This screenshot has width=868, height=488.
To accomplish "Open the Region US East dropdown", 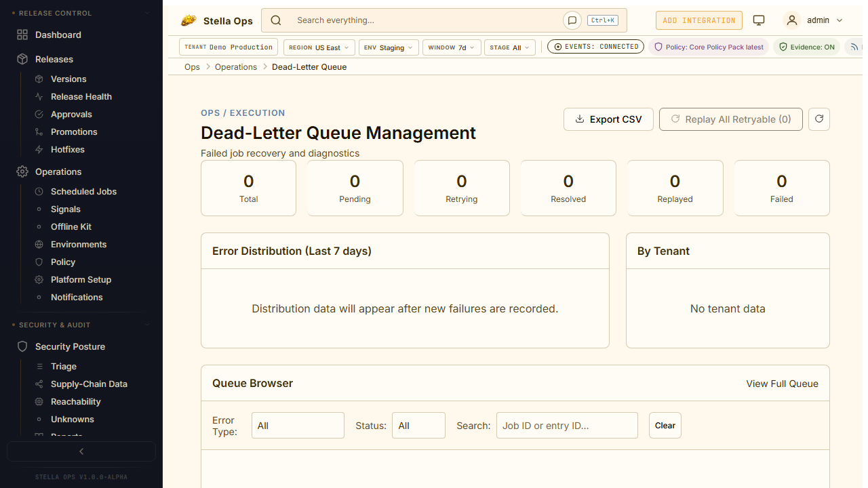I will coord(319,47).
